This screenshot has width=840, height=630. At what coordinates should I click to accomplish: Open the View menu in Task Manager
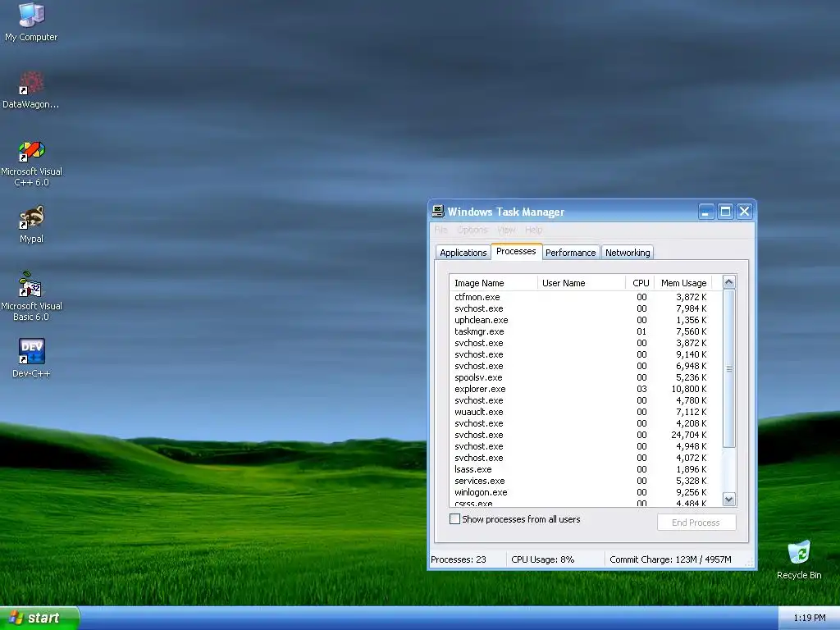pyautogui.click(x=506, y=230)
